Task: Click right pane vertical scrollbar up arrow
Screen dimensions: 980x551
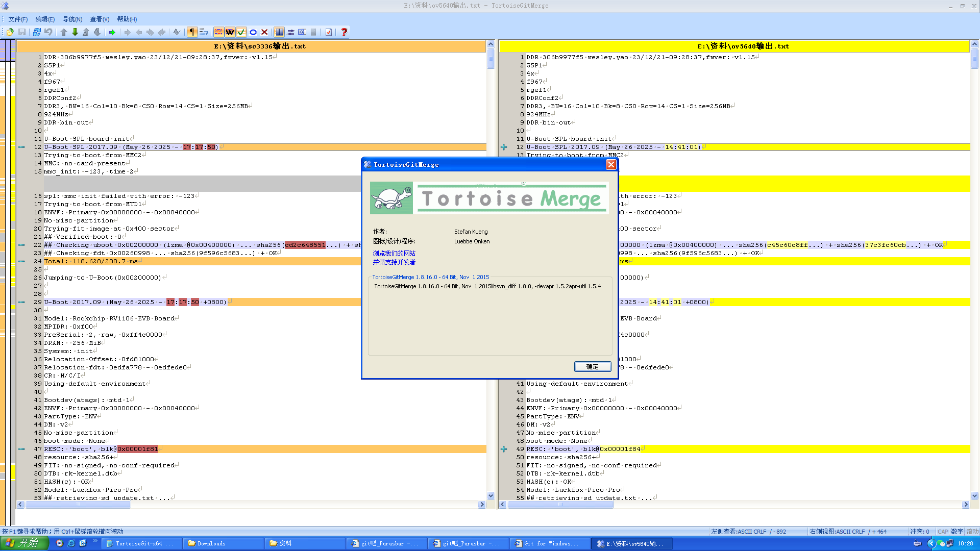Action: (x=974, y=44)
